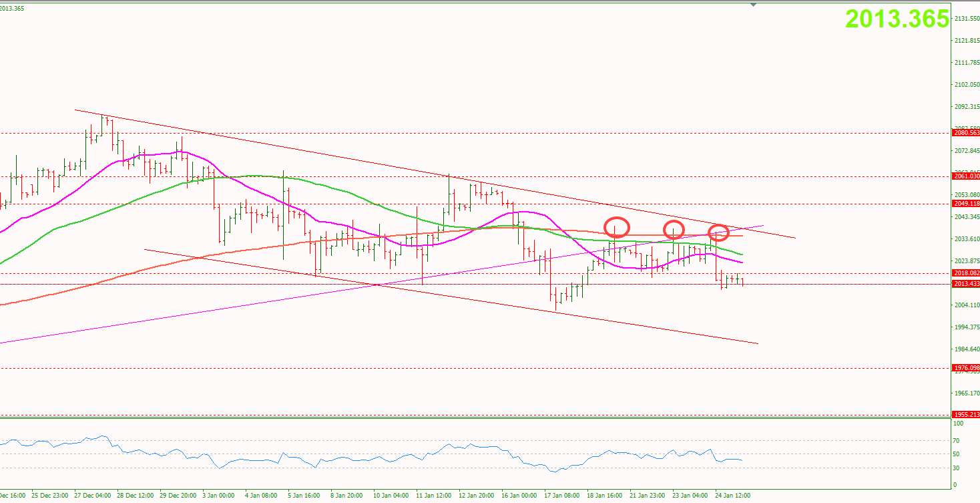Click the 25 Dec 23:00 time label
The height and width of the screenshot is (503, 980).
(49, 496)
